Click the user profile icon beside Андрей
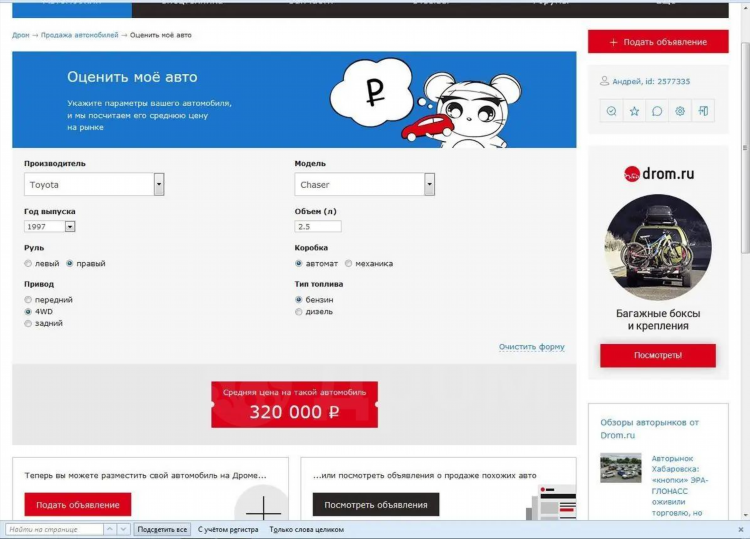Viewport: 750px width, 539px height. point(604,81)
